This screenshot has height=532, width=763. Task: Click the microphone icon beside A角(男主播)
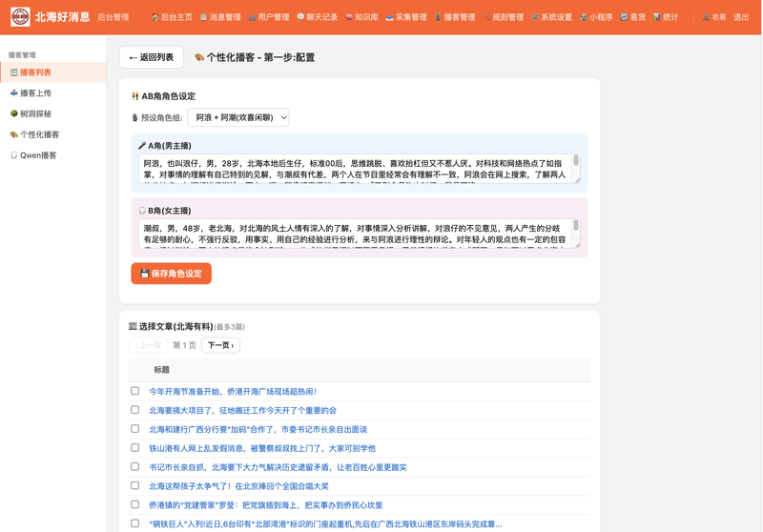point(142,146)
